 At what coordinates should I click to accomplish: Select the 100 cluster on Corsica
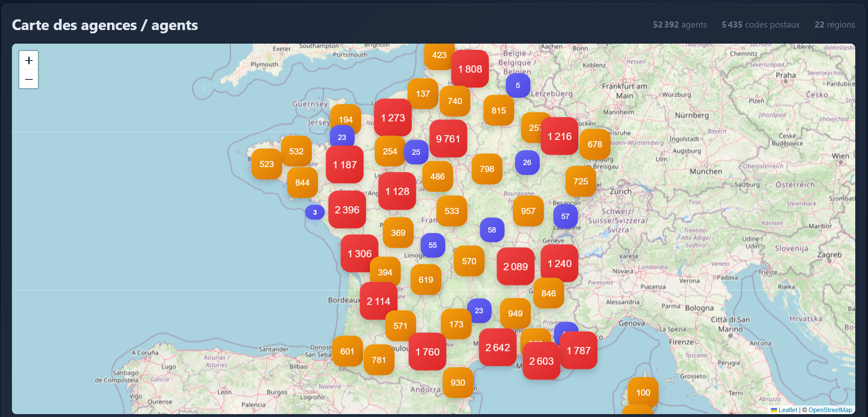pos(642,392)
